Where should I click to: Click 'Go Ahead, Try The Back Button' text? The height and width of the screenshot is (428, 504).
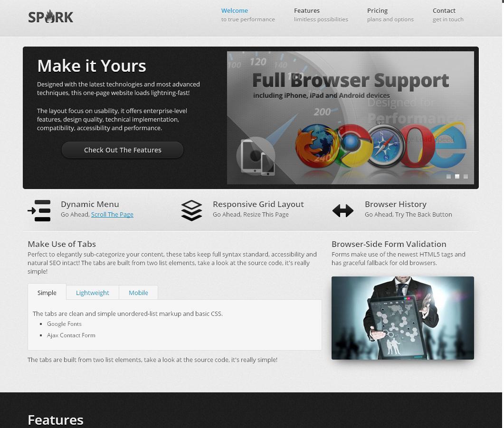(408, 214)
